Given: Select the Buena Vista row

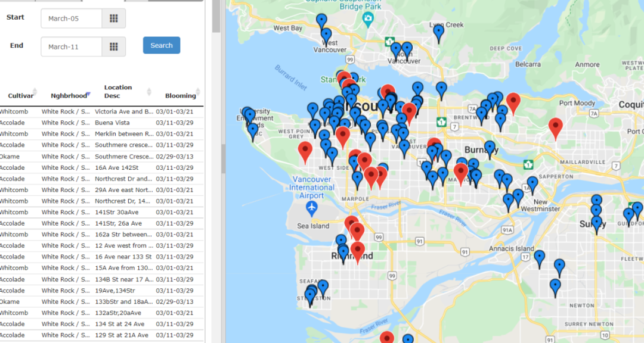Looking at the screenshot, I should [x=101, y=123].
